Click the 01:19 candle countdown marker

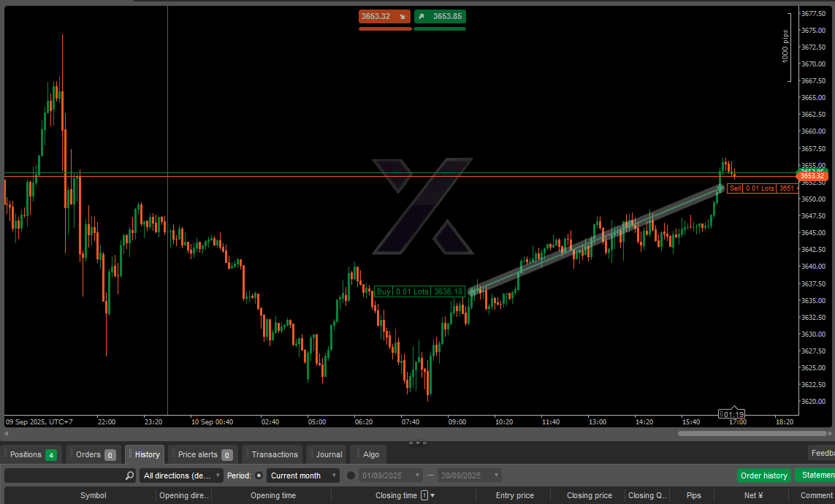pyautogui.click(x=733, y=414)
